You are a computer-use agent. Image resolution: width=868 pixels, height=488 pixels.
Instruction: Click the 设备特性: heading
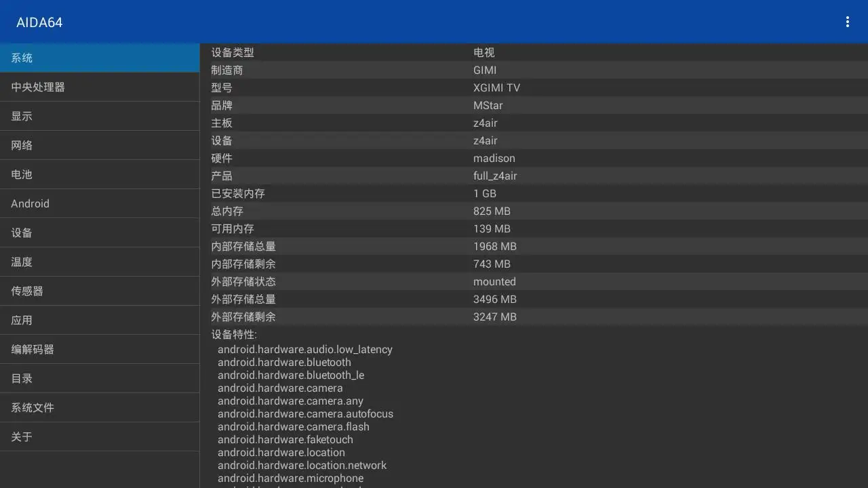[x=234, y=334]
